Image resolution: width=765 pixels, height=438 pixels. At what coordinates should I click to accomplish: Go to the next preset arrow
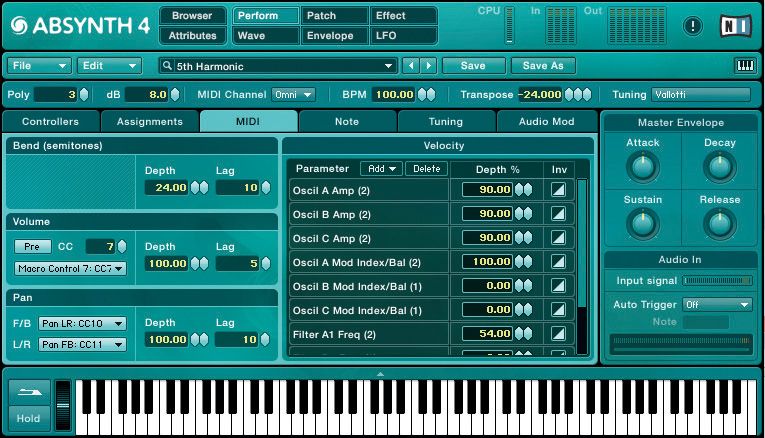428,65
